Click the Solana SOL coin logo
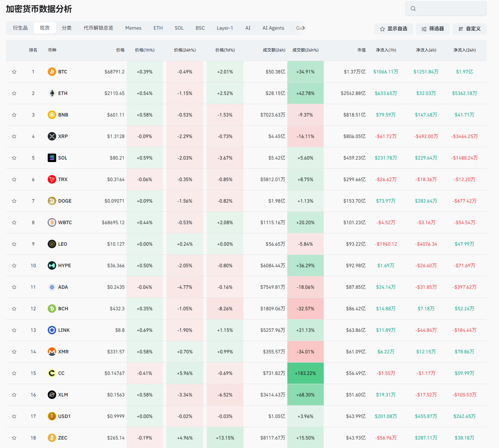The width and height of the screenshot is (499, 448). pyautogui.click(x=52, y=158)
